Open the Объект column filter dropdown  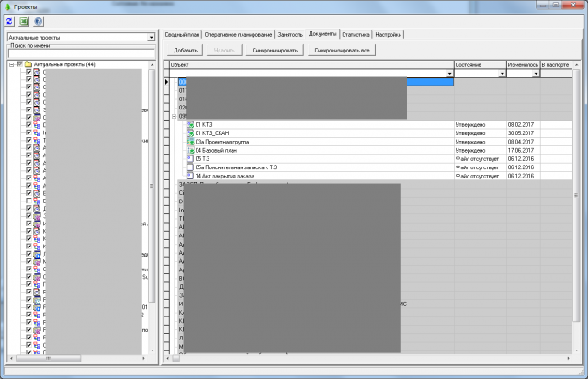pyautogui.click(x=449, y=74)
